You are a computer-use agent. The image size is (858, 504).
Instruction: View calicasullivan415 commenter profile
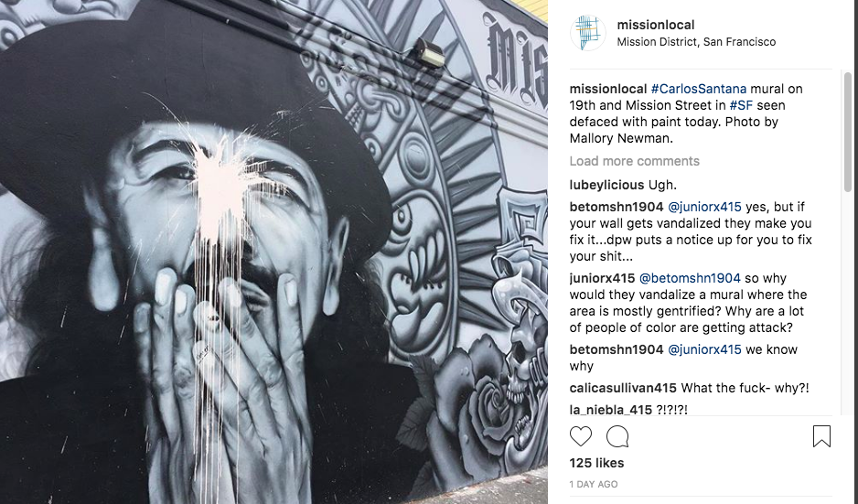point(623,388)
